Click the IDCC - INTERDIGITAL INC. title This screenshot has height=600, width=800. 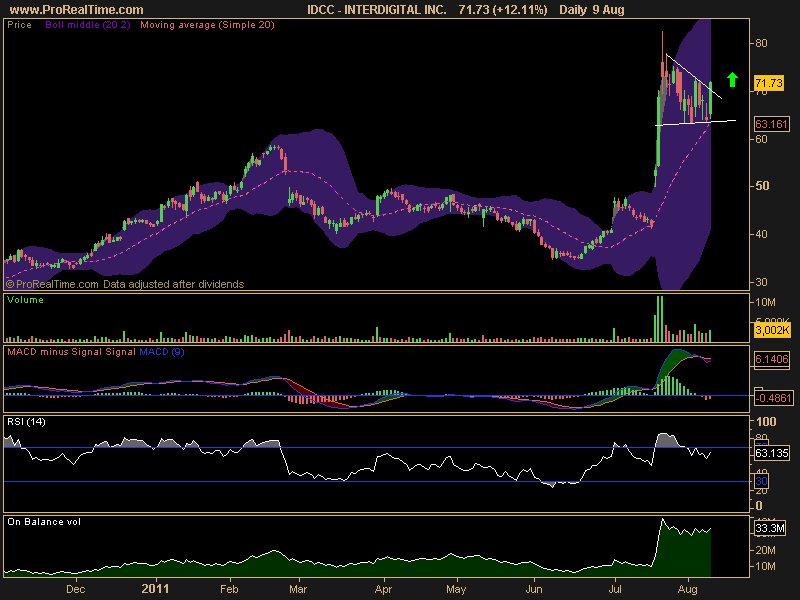coord(377,10)
